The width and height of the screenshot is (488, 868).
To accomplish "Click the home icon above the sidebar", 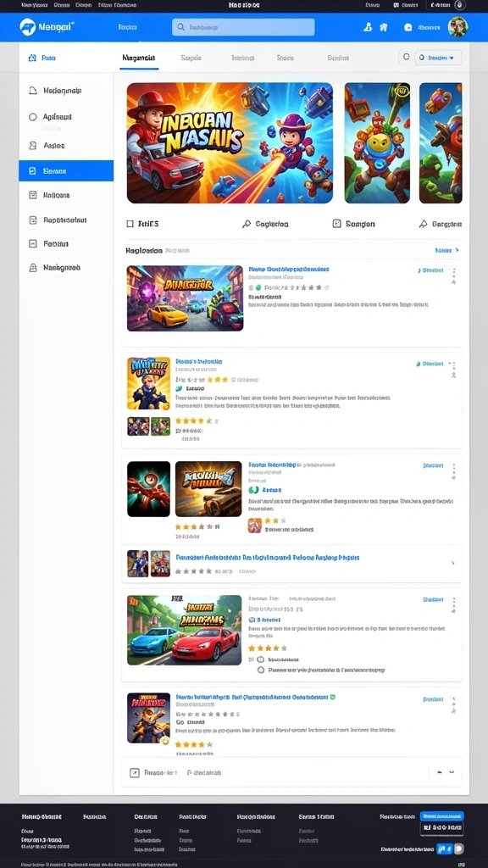I will click(32, 58).
